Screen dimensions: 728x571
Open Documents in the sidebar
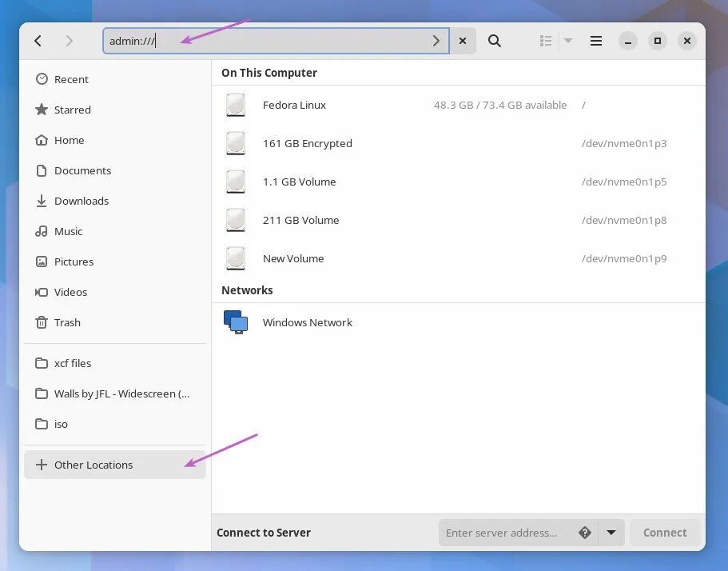115,170
